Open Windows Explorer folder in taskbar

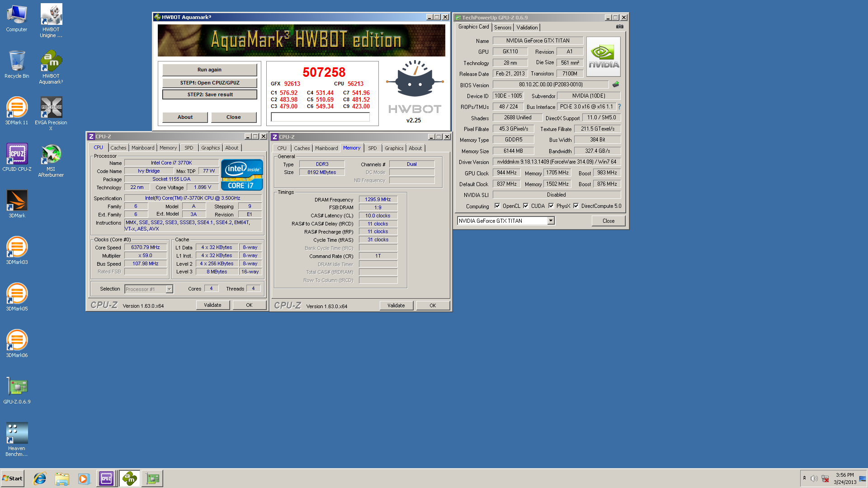[x=62, y=479]
